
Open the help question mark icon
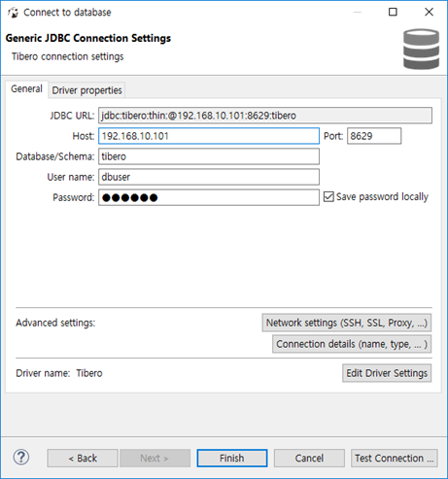(x=21, y=457)
